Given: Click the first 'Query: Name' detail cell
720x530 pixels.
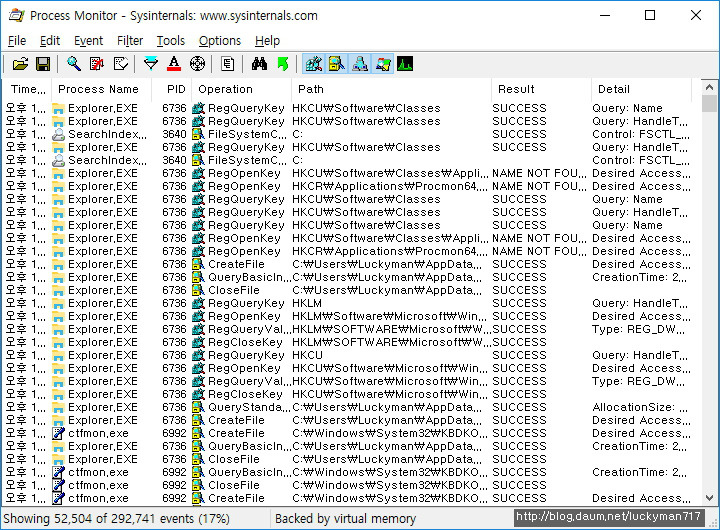Looking at the screenshot, I should (x=627, y=108).
